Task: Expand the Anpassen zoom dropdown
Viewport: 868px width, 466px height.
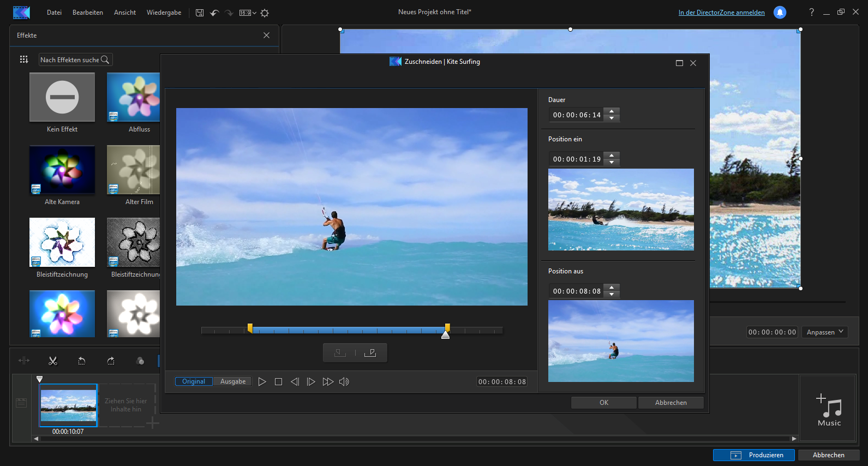Action: click(824, 332)
